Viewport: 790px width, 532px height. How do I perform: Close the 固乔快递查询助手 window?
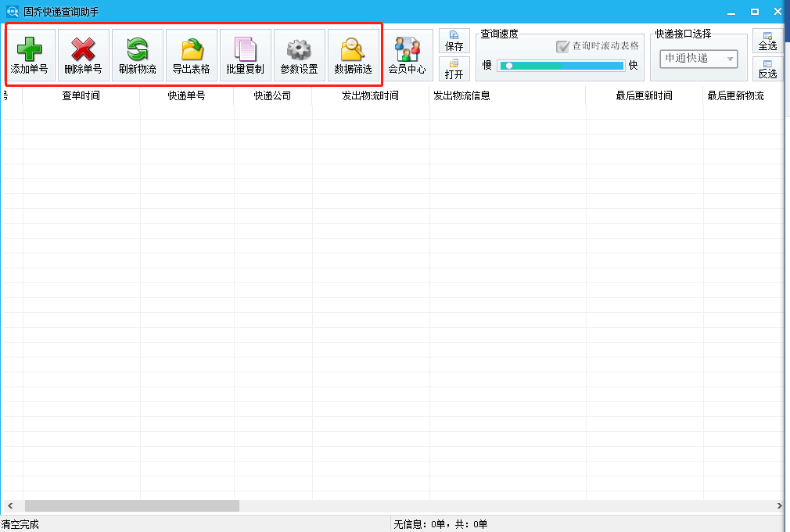click(x=777, y=12)
